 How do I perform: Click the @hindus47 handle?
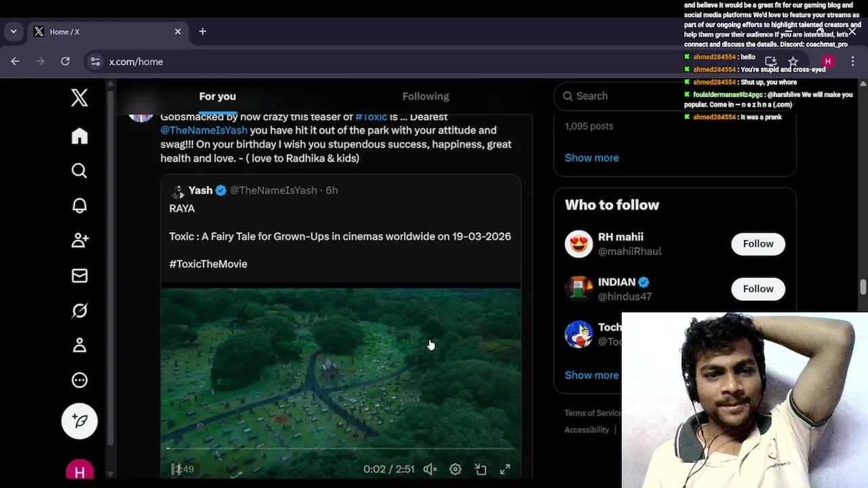pos(625,296)
